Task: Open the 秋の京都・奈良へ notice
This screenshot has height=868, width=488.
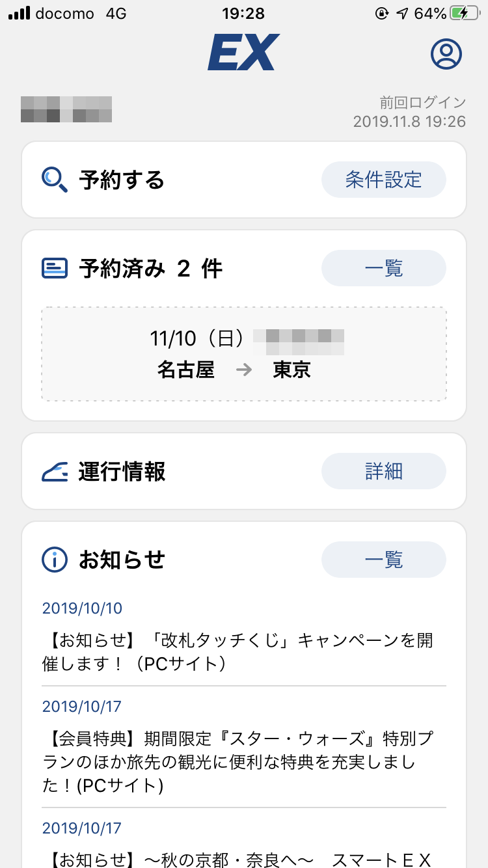Action: pyautogui.click(x=237, y=859)
